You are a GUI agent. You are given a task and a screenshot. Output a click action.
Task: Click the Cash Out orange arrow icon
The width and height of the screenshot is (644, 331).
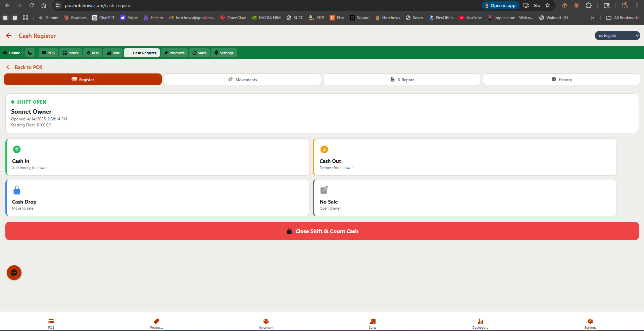pyautogui.click(x=324, y=149)
